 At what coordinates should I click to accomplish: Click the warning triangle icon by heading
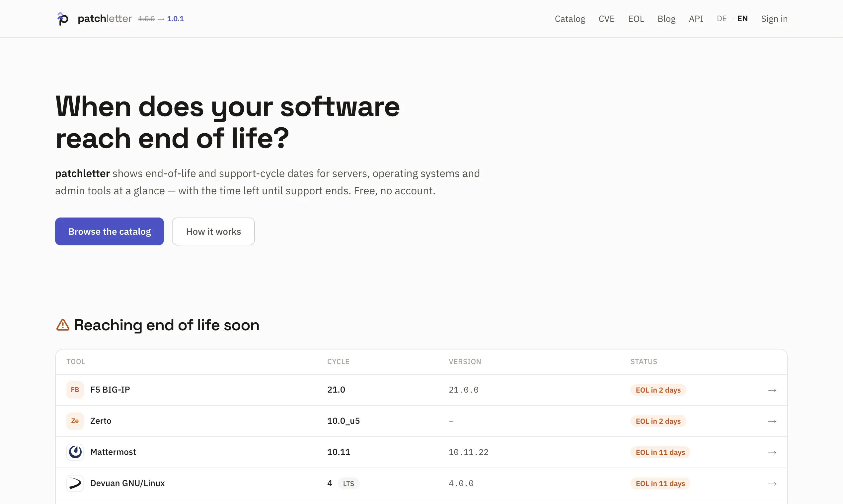(62, 325)
